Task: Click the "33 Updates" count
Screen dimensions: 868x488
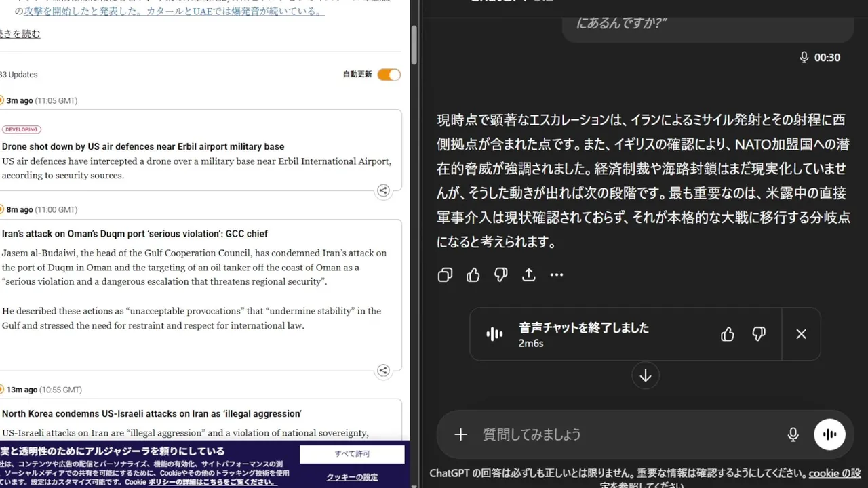Action: [x=19, y=75]
